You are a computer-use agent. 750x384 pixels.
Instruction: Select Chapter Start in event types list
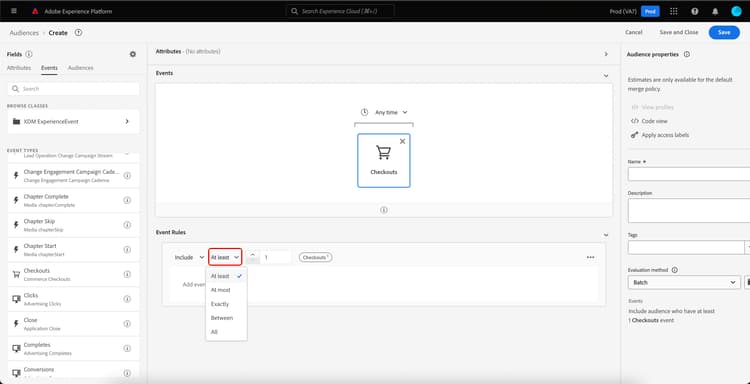pos(73,250)
